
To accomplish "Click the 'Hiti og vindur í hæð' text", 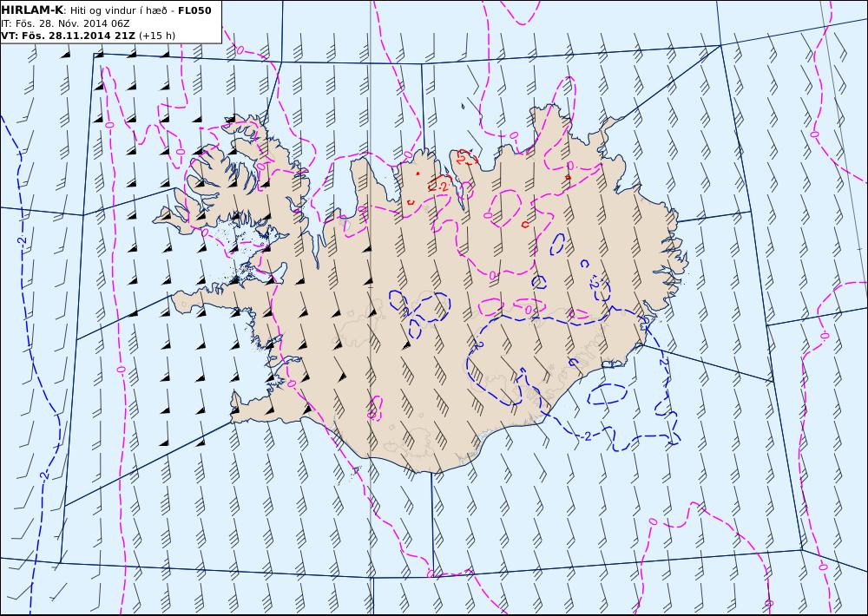I will pyautogui.click(x=118, y=11).
